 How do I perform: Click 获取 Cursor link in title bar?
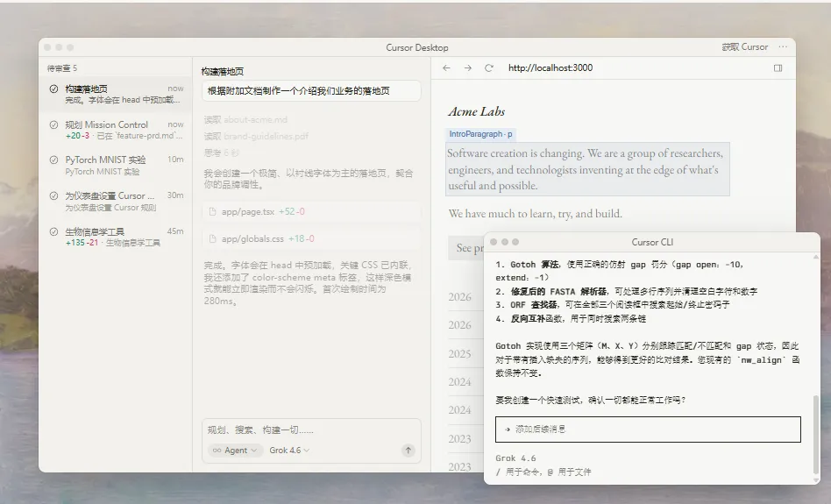click(744, 47)
